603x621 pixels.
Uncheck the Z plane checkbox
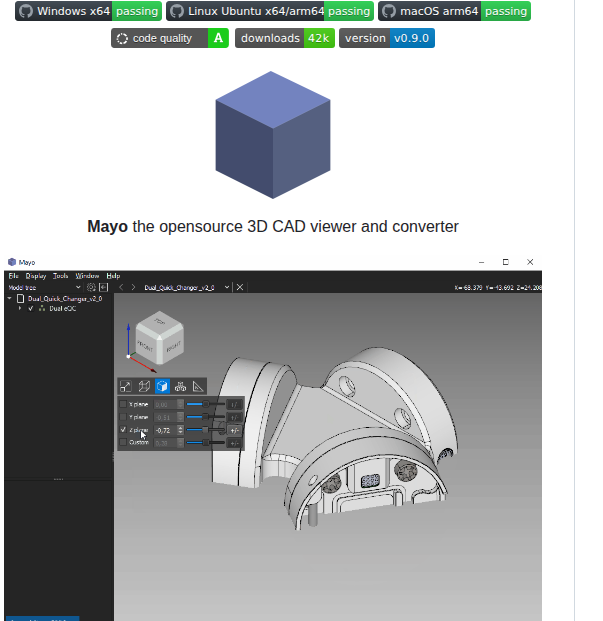pyautogui.click(x=123, y=429)
